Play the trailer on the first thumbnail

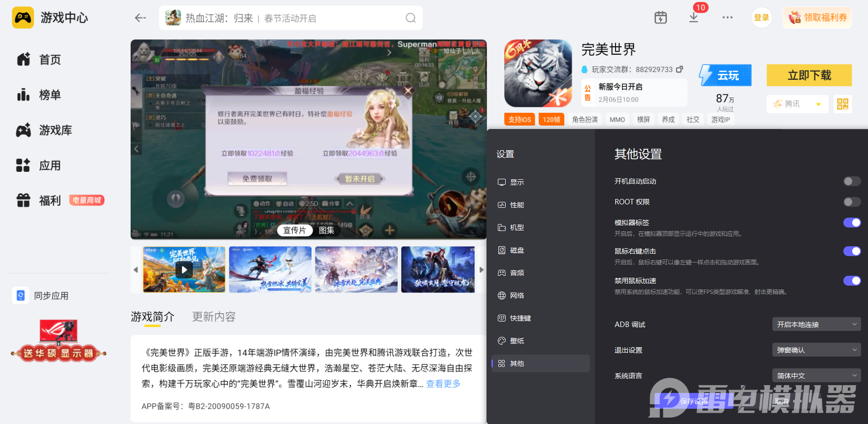click(x=184, y=270)
